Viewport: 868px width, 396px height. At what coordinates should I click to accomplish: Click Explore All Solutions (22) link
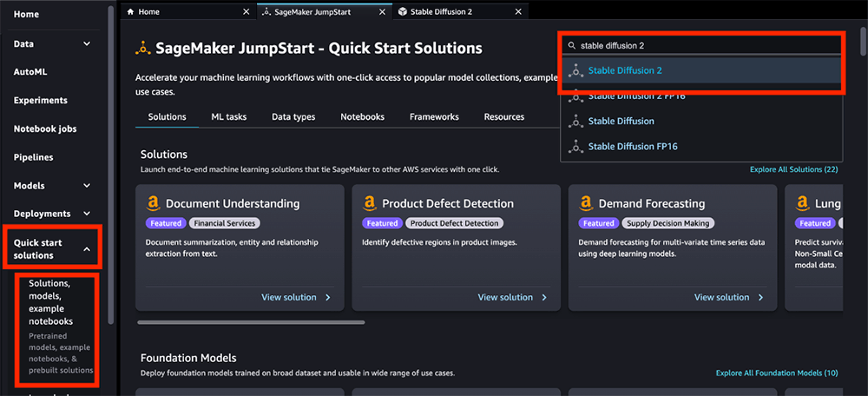click(x=794, y=169)
